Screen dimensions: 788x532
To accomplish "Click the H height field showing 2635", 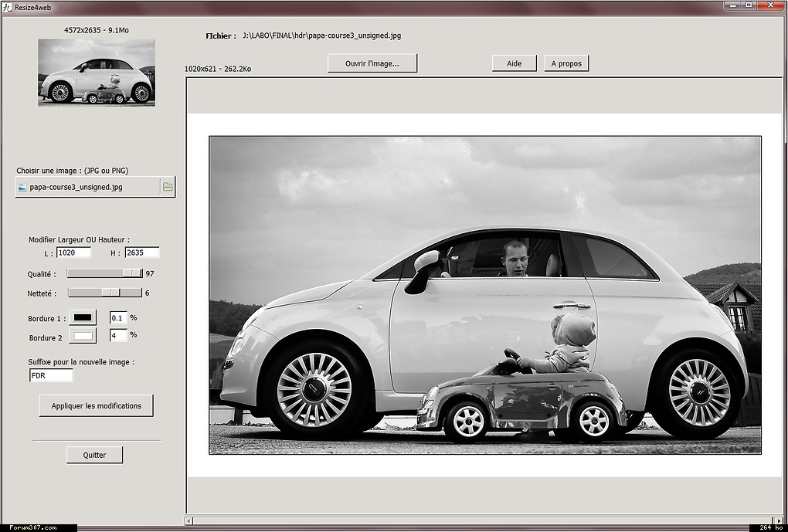I will (141, 252).
